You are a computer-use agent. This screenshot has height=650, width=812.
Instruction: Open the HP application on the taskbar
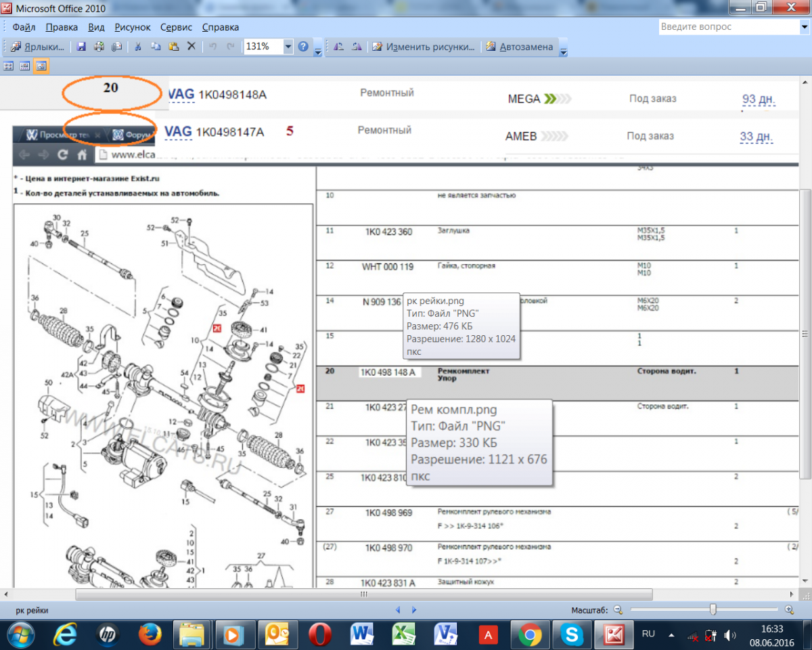coord(108,635)
